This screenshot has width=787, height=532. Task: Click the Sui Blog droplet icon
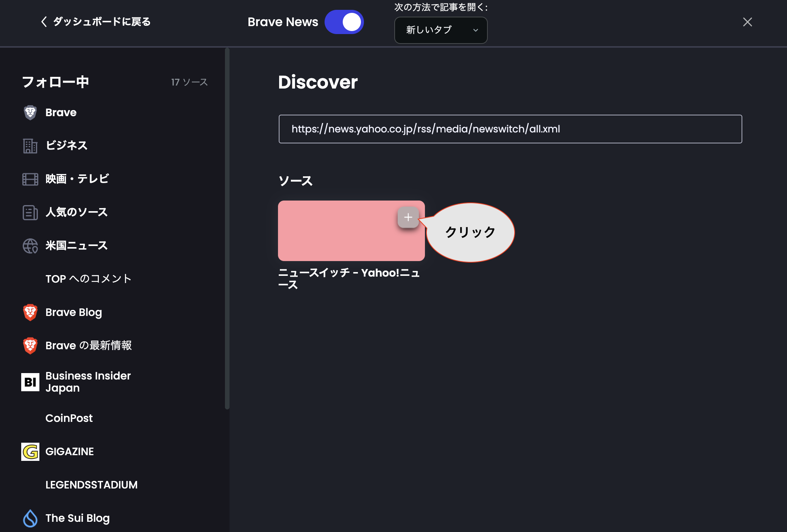coord(30,518)
